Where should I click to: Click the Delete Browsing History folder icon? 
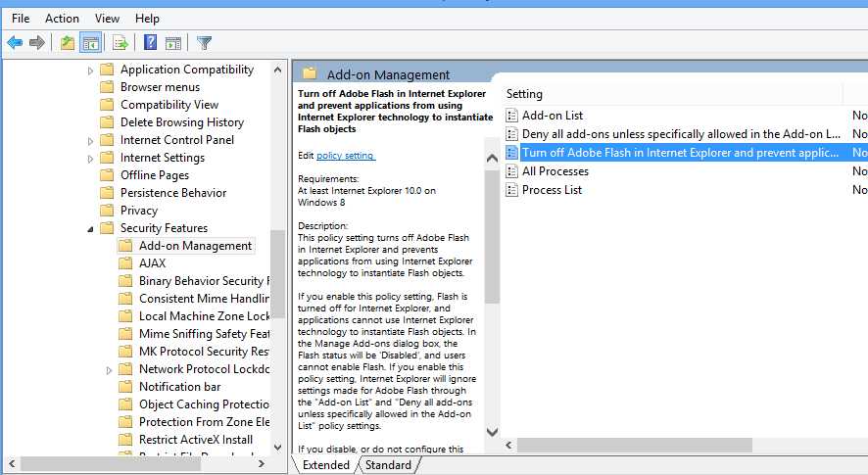tap(107, 122)
